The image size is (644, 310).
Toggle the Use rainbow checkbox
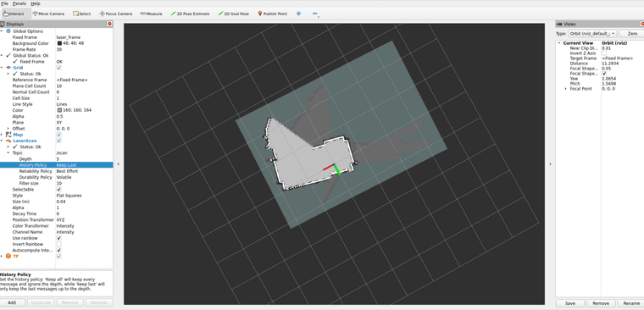point(59,238)
